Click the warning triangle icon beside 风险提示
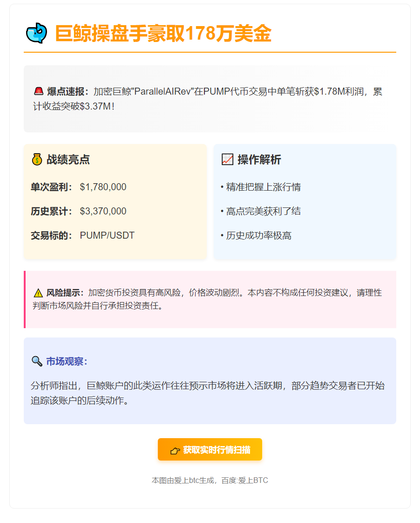Image resolution: width=420 pixels, height=523 pixels. tap(38, 293)
